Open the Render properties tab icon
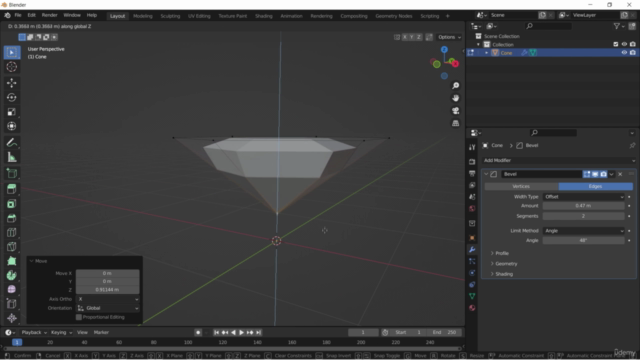 [x=472, y=162]
